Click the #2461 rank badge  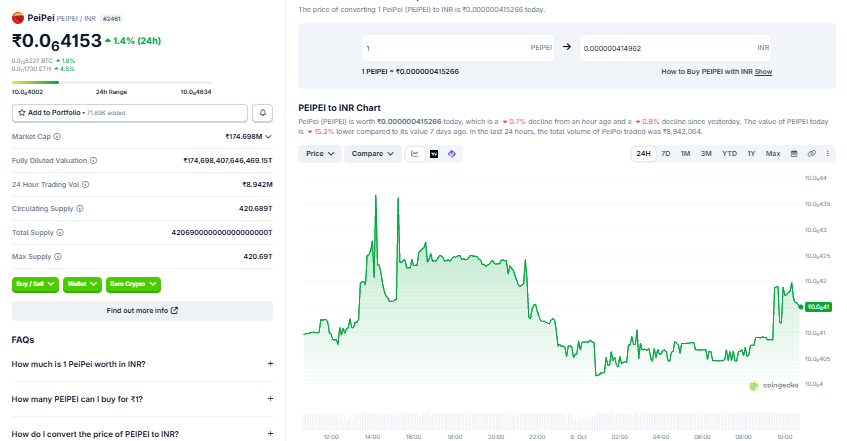[x=111, y=19]
